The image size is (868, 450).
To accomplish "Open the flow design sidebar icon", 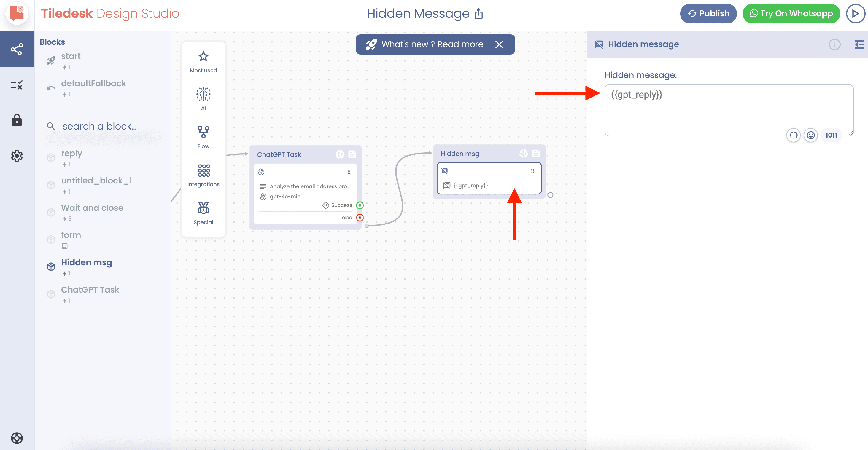I will coord(17,49).
